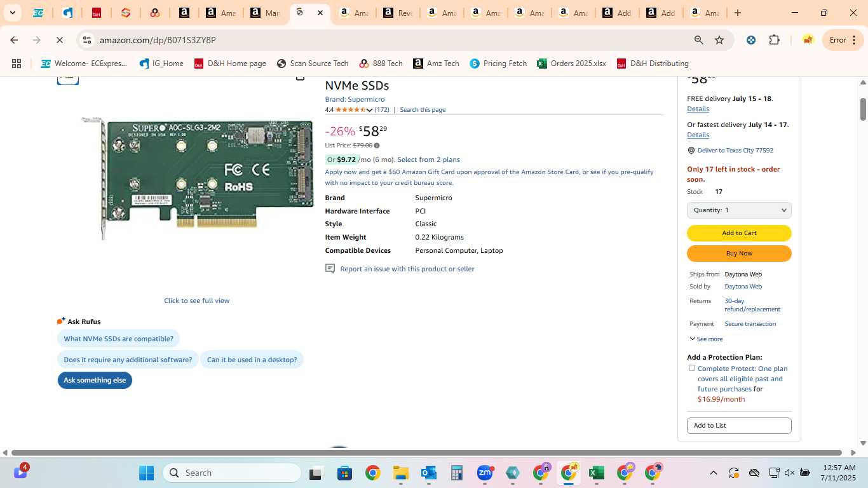Click 'Click to see full view' text
This screenshot has width=868, height=488.
click(197, 301)
